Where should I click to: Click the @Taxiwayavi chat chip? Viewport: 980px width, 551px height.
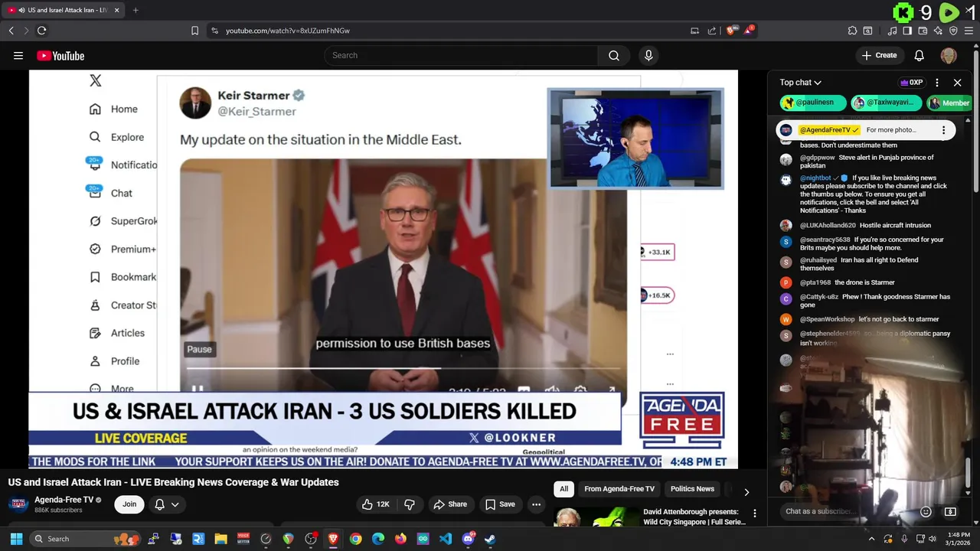pyautogui.click(x=887, y=103)
